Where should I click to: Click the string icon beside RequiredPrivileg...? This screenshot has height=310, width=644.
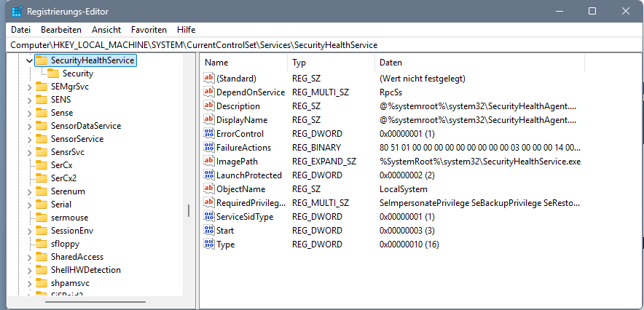(209, 202)
